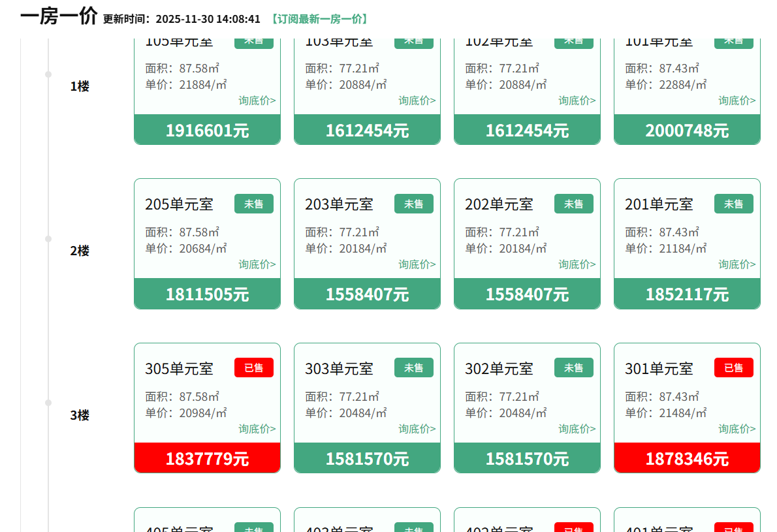Click the 一房一价 page heading
The height and width of the screenshot is (532, 777).
pyautogui.click(x=59, y=16)
